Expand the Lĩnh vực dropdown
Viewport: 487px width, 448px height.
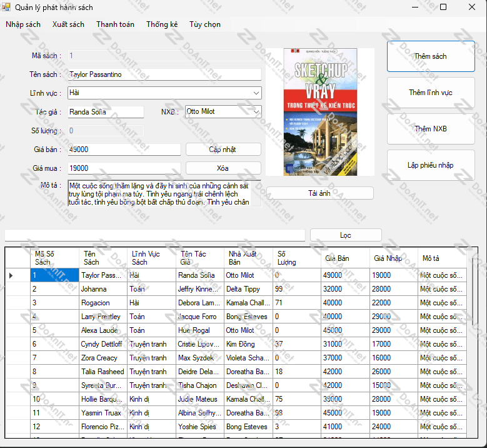pos(256,93)
